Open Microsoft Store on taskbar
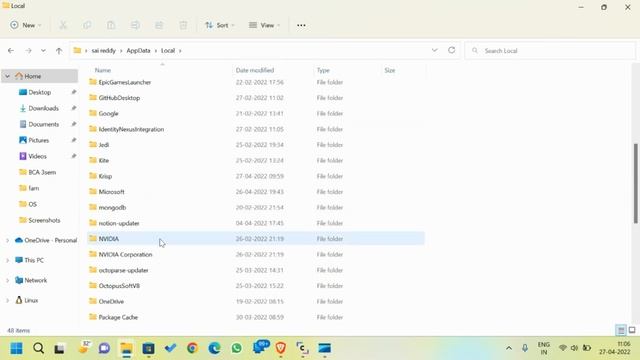This screenshot has width=640, height=360. click(148, 349)
